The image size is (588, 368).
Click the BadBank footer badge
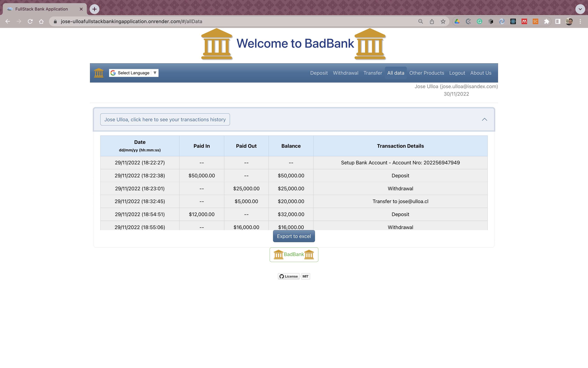click(294, 255)
